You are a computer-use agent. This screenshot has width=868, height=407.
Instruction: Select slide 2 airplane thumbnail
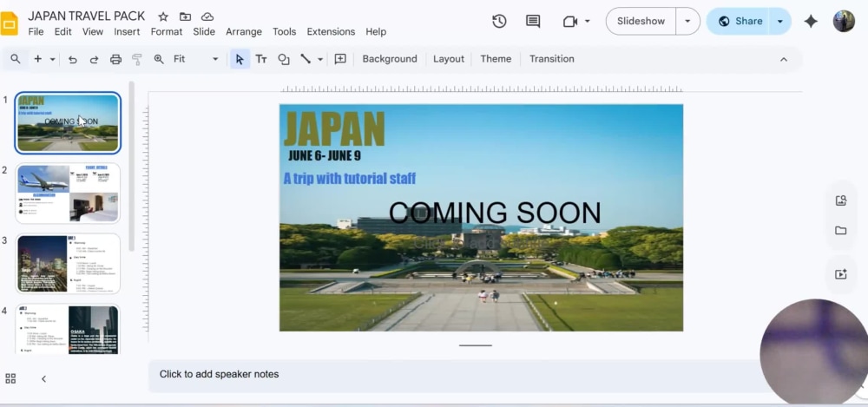click(68, 194)
